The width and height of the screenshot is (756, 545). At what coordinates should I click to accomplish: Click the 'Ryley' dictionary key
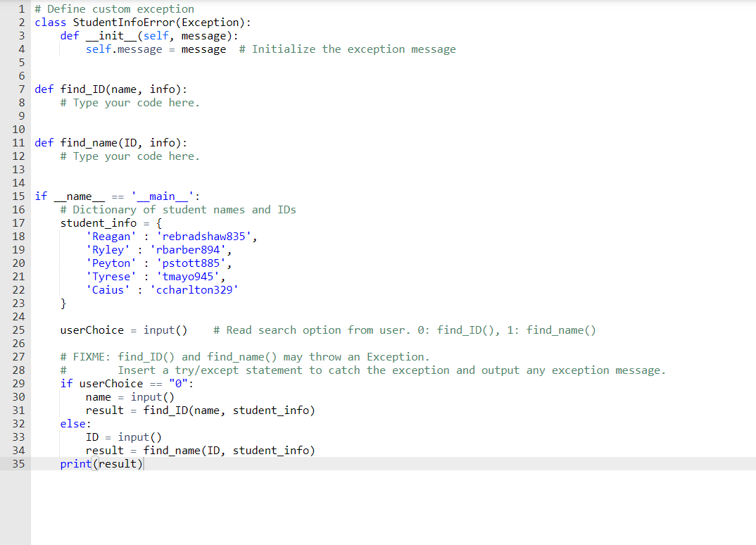(x=108, y=250)
